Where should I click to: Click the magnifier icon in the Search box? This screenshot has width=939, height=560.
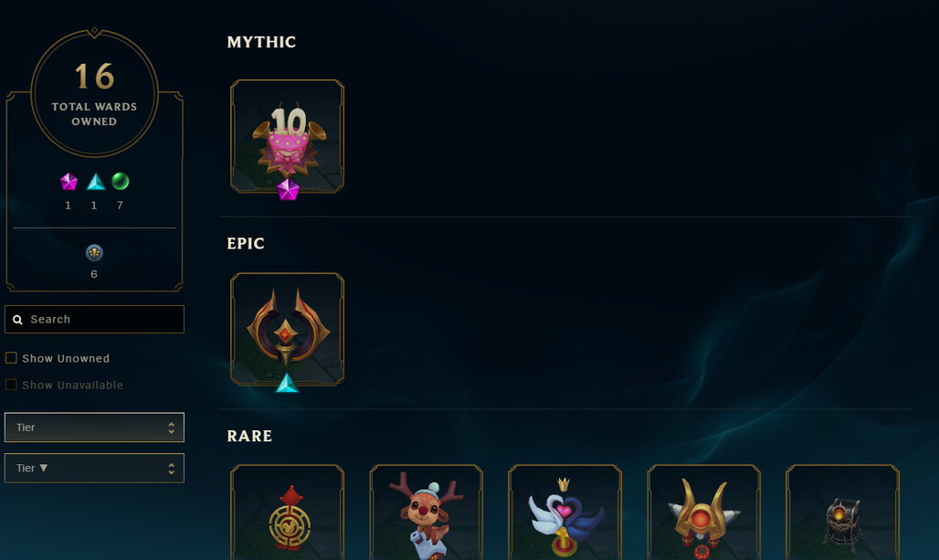(18, 320)
